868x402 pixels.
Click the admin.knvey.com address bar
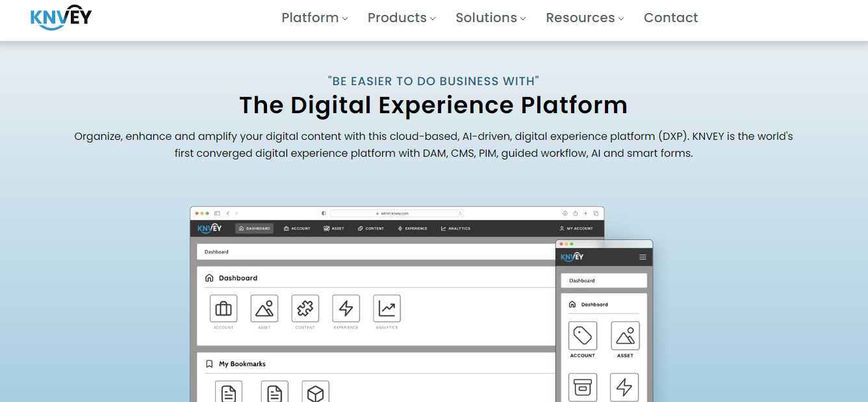point(397,213)
